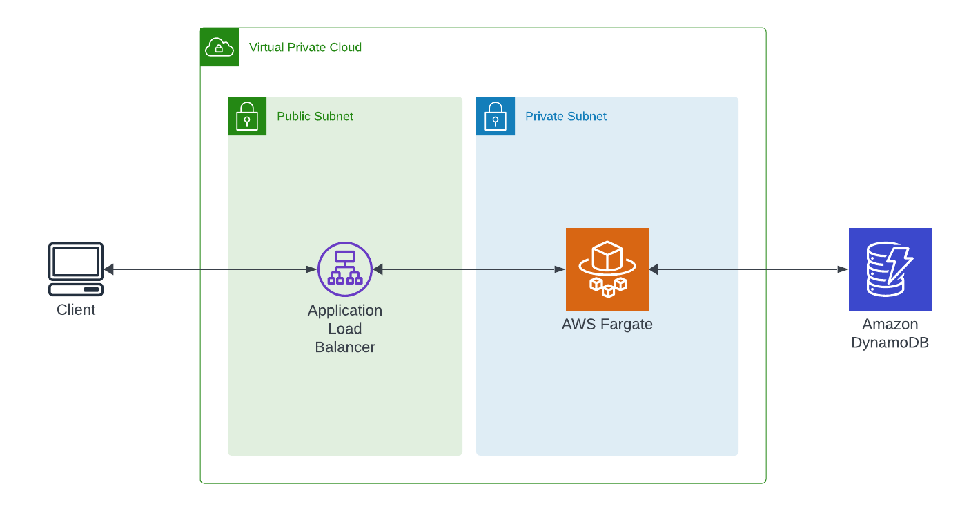
Task: Open the AWS Fargate service icon
Action: 607,269
